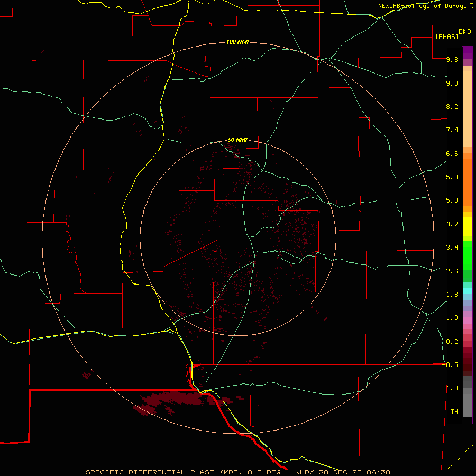Click the 5.0 scale value label
476x476 pixels.
452,200
